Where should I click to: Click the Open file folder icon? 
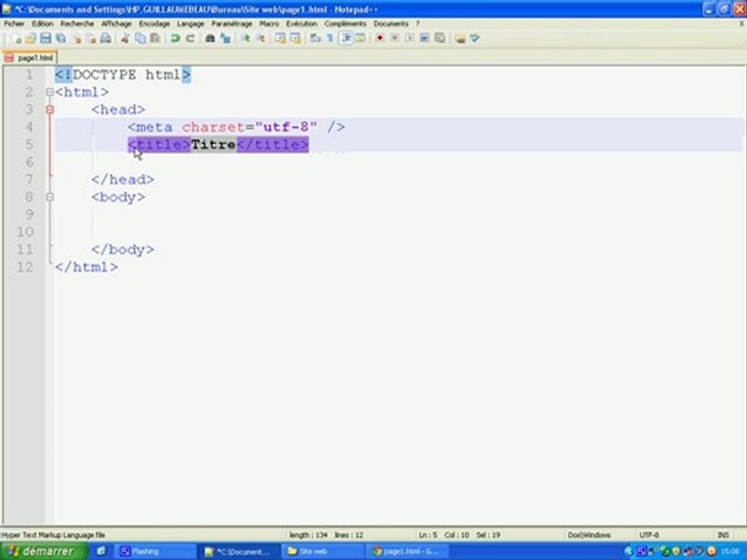click(30, 39)
